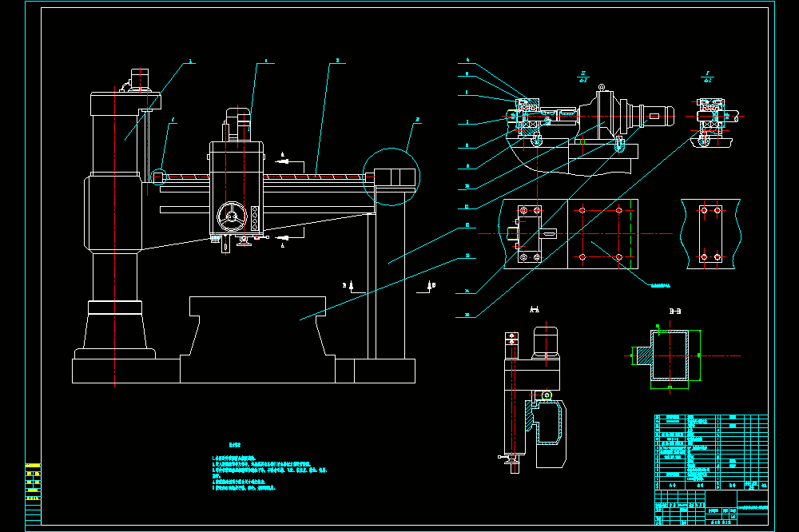Click the B-B section view label
799x532 pixels.
(x=674, y=312)
